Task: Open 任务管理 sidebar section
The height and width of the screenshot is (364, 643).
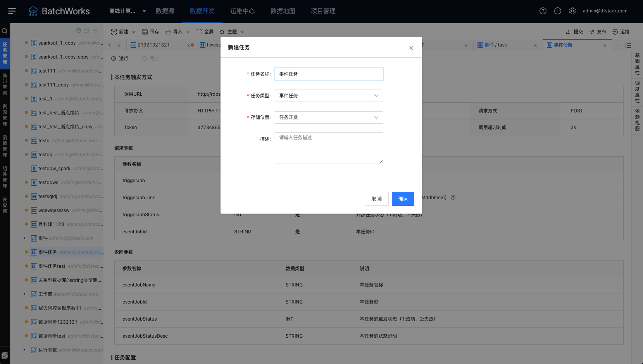Action: click(5, 53)
